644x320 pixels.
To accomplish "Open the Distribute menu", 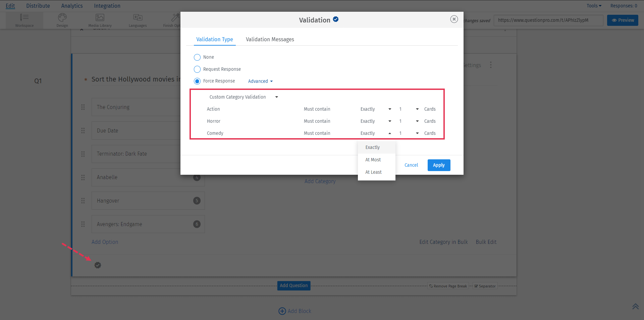I will [x=38, y=6].
